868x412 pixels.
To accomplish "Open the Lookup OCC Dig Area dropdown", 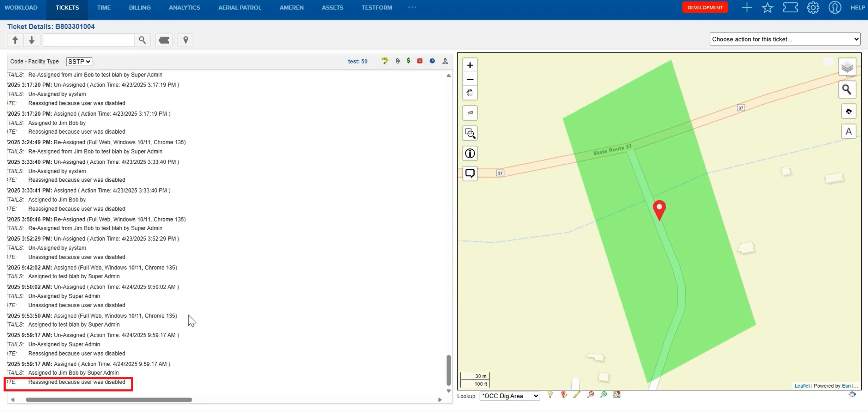I will point(510,396).
